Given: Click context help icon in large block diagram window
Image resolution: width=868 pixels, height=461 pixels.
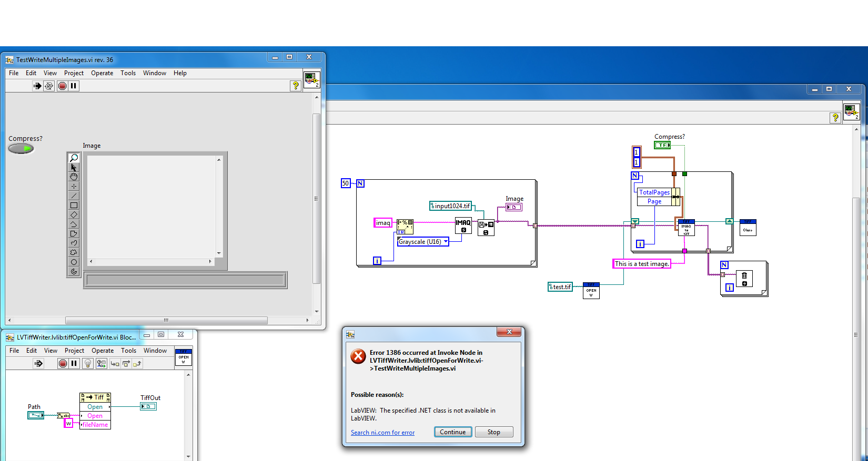Looking at the screenshot, I should 835,118.
